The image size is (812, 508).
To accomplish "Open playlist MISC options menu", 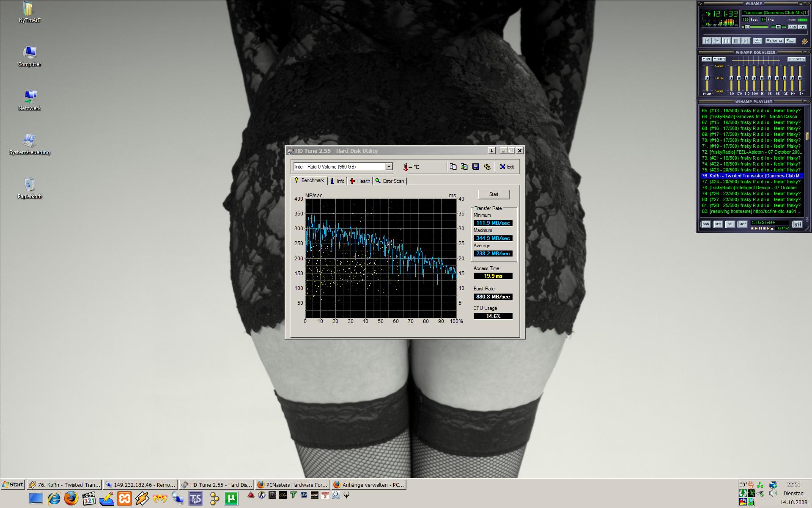I will click(742, 224).
